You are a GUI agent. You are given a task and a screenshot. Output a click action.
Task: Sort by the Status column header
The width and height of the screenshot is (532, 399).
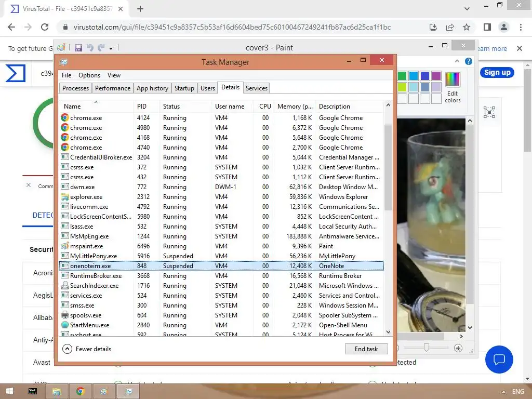[185, 107]
